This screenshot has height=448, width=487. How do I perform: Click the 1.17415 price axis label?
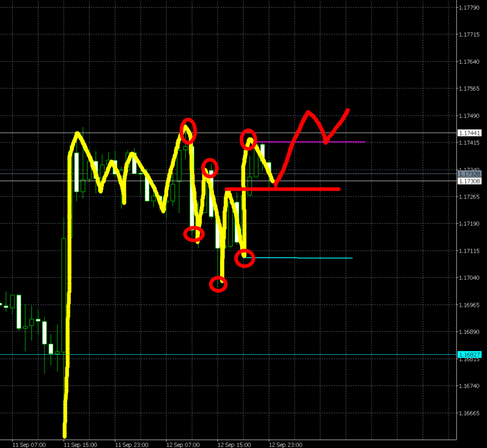(x=469, y=143)
